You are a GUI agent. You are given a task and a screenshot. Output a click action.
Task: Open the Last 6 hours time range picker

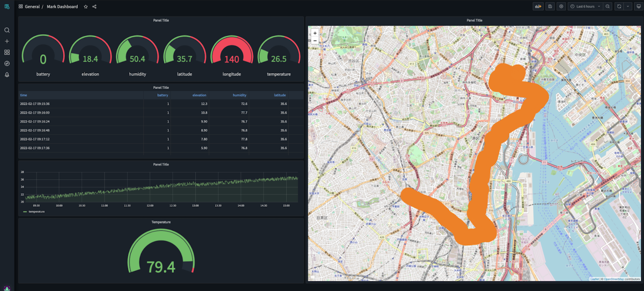[585, 6]
